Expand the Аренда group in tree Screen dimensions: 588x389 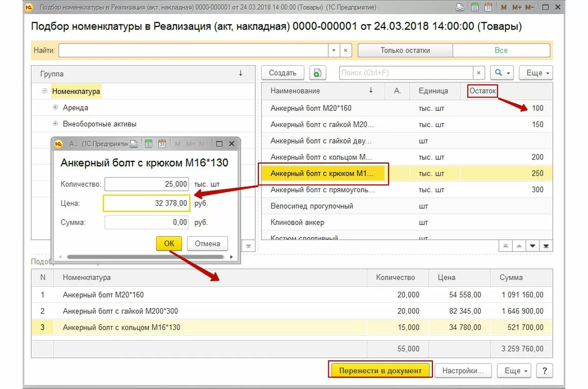[55, 107]
